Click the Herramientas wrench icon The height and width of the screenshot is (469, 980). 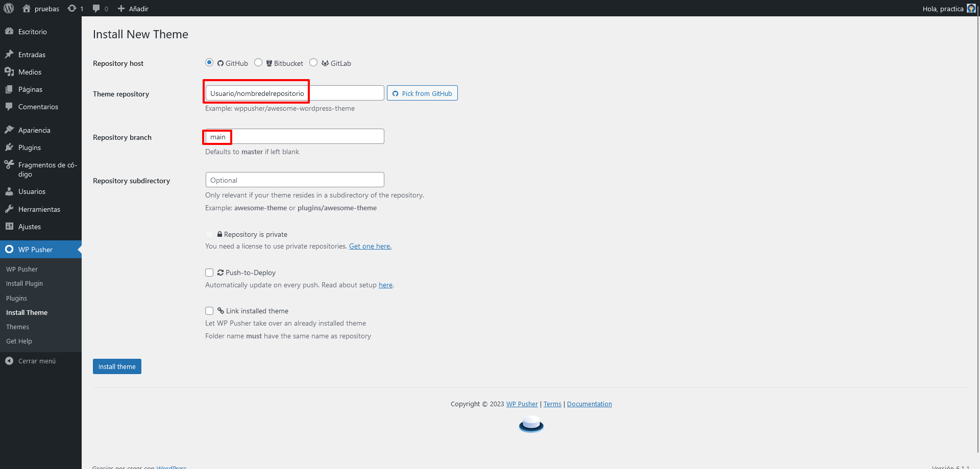tap(9, 209)
